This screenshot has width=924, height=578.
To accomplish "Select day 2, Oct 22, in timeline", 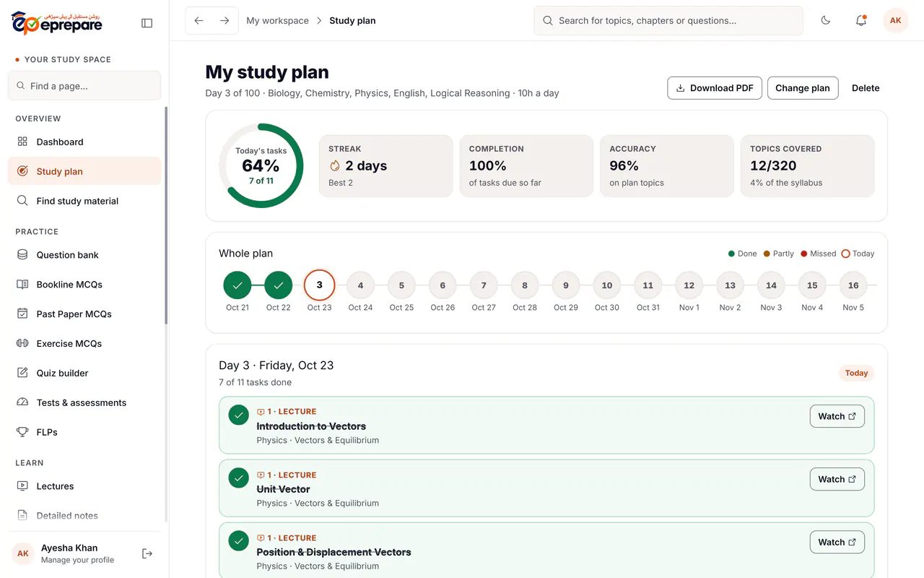I will pyautogui.click(x=279, y=285).
